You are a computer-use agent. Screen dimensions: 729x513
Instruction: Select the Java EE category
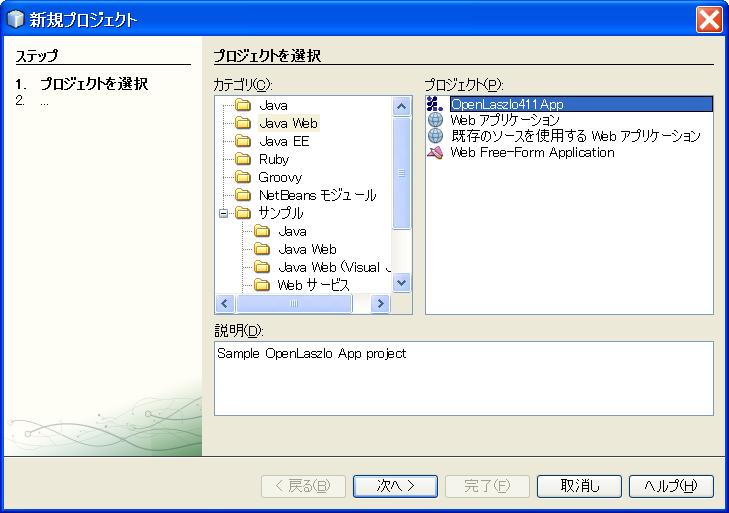pos(284,141)
